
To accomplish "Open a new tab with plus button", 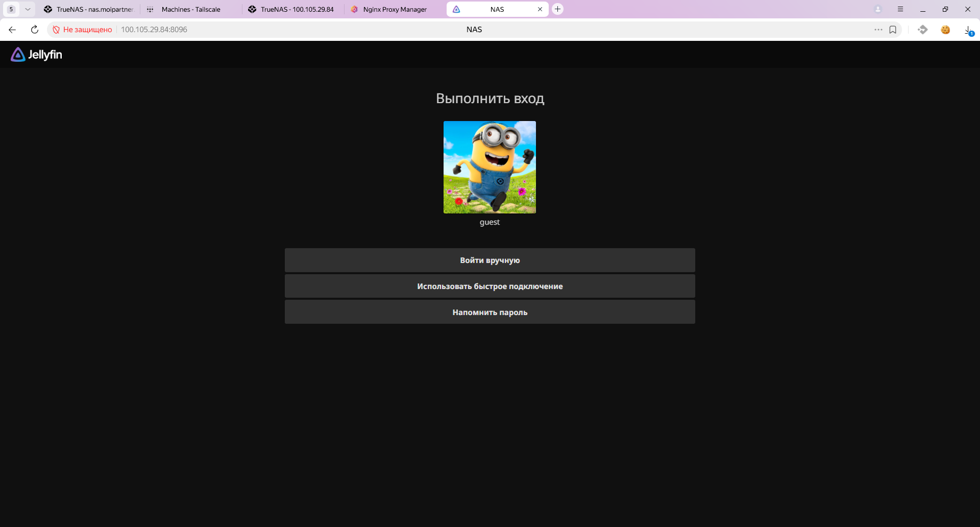I will 558,9.
